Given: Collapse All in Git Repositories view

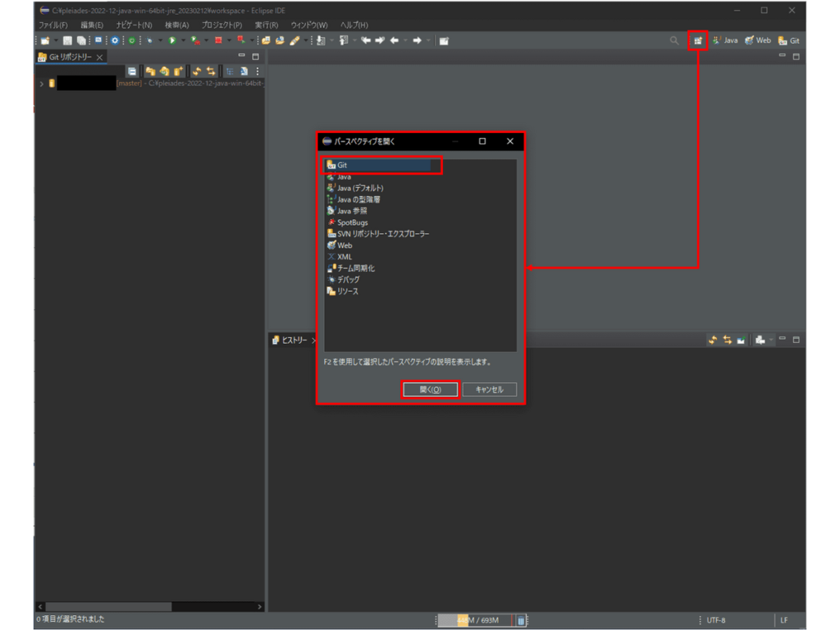Looking at the screenshot, I should pos(132,71).
